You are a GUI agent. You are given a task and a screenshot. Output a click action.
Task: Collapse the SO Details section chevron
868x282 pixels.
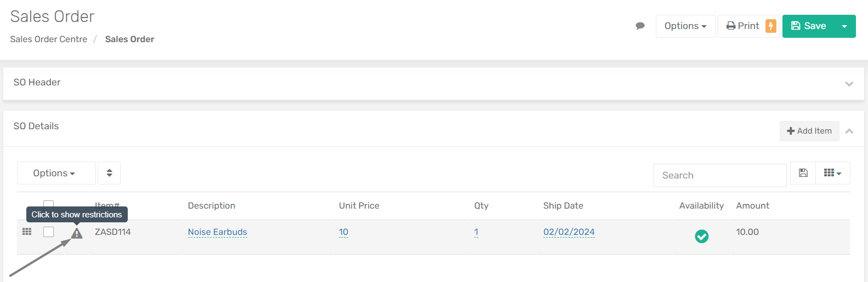coord(849,131)
